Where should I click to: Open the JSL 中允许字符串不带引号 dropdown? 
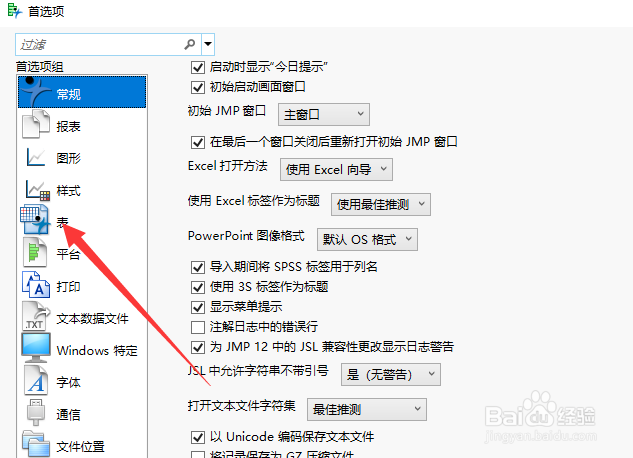tap(391, 374)
